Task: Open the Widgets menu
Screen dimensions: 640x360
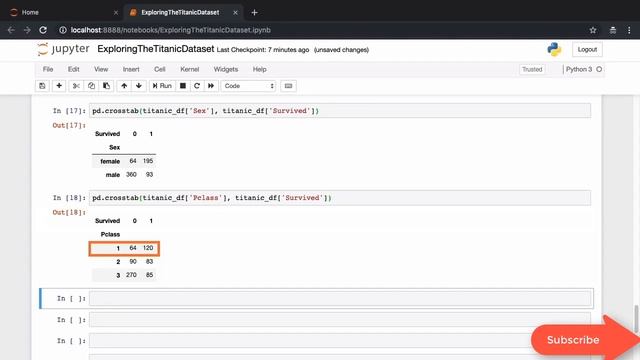Action: tap(226, 69)
